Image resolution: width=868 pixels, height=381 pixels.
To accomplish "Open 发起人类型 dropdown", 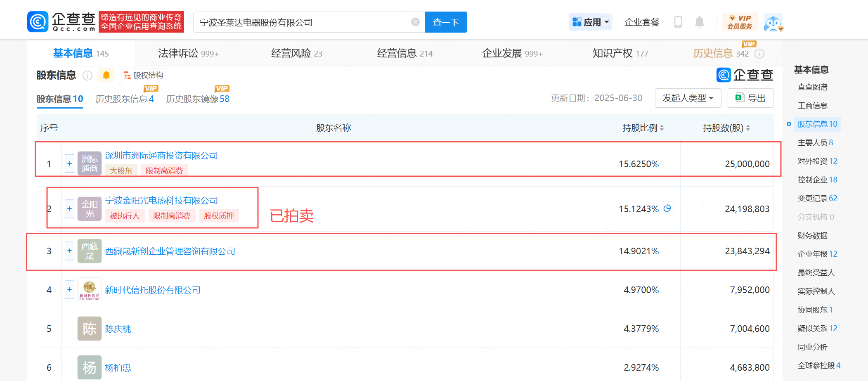I will coord(688,98).
